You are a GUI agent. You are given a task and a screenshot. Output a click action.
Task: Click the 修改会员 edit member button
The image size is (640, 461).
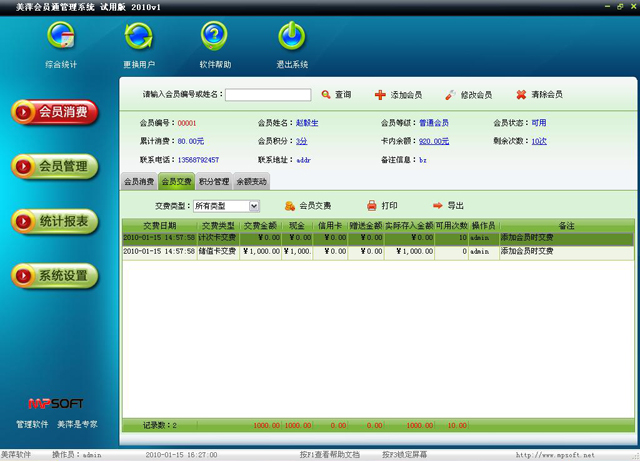pyautogui.click(x=467, y=95)
